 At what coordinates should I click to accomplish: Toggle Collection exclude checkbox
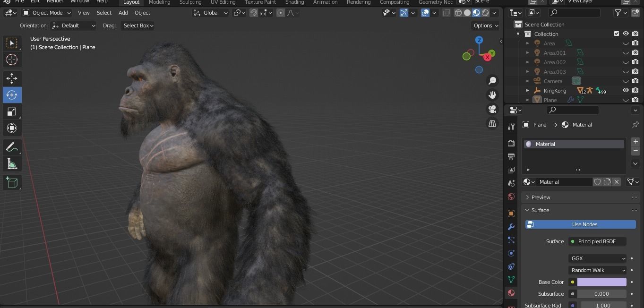[x=616, y=34]
